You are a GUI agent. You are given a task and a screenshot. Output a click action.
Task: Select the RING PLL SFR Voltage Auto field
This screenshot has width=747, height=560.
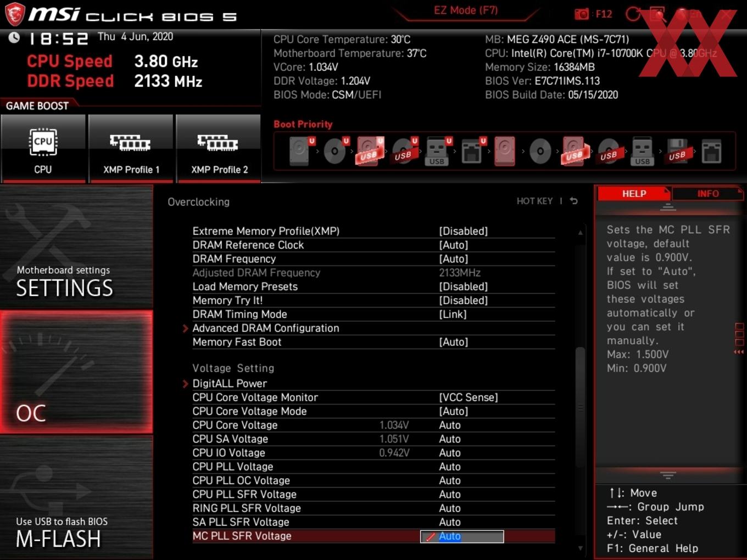(450, 508)
